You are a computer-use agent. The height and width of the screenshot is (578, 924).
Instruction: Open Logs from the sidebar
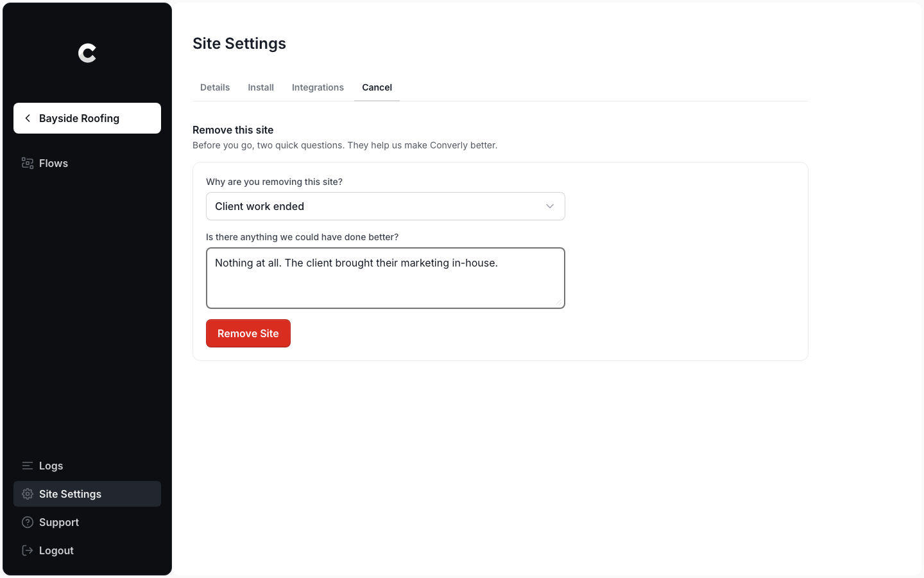[x=87, y=466]
